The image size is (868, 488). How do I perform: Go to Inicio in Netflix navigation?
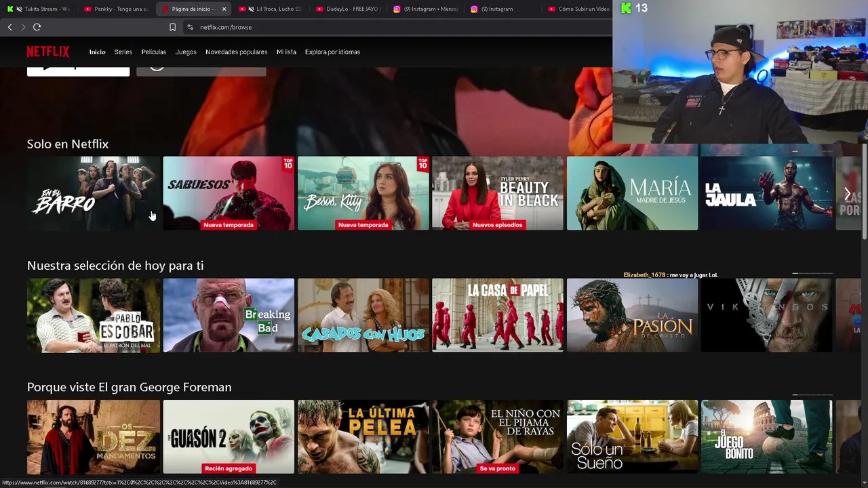pos(98,52)
